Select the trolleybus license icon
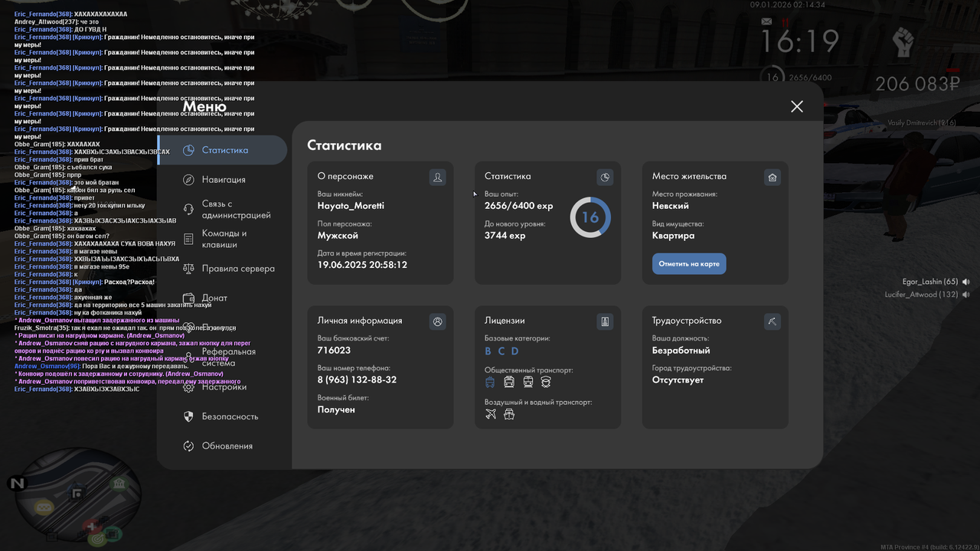Screen dimensions: 980x551 pos(491,382)
